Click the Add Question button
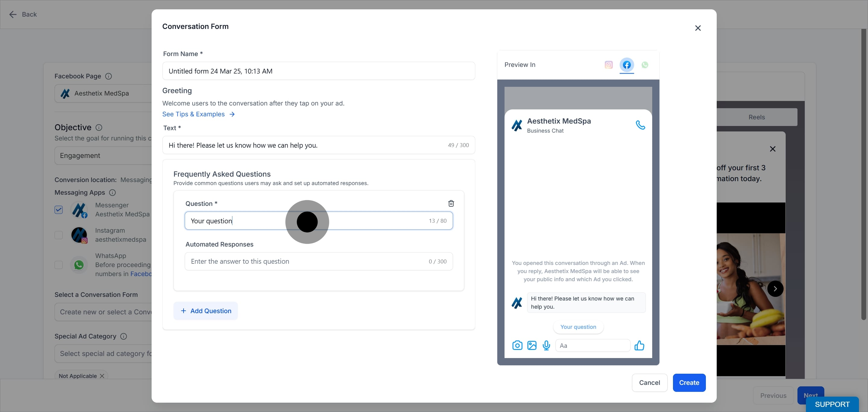This screenshot has width=868, height=412. point(206,311)
